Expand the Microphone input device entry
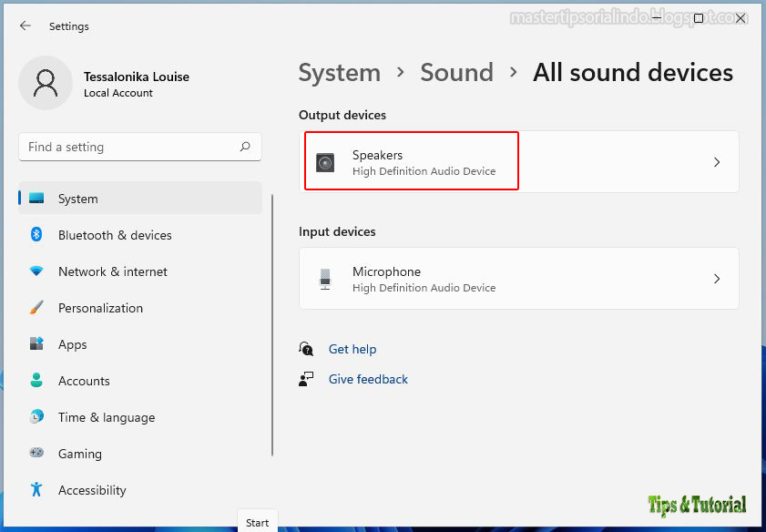The width and height of the screenshot is (766, 532). pos(717,278)
